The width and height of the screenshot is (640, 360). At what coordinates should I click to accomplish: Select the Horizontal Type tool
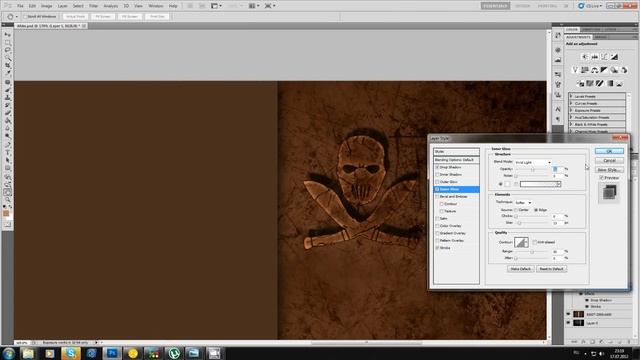[x=7, y=152]
